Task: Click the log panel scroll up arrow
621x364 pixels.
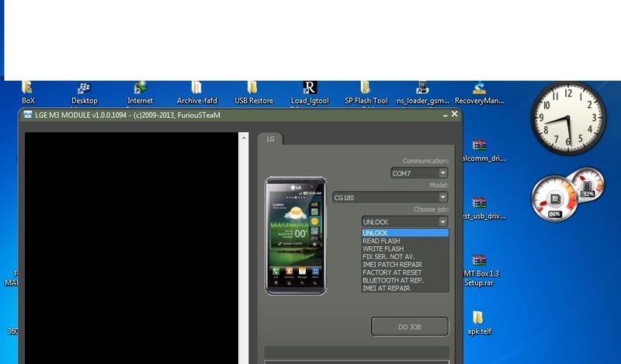Action: 244,138
